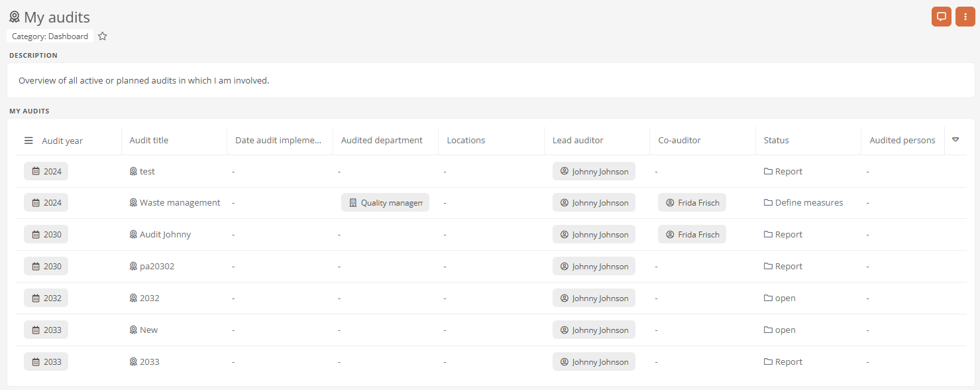The height and width of the screenshot is (390, 980).
Task: Select the 2032 audit year chip
Action: pyautogui.click(x=46, y=298)
